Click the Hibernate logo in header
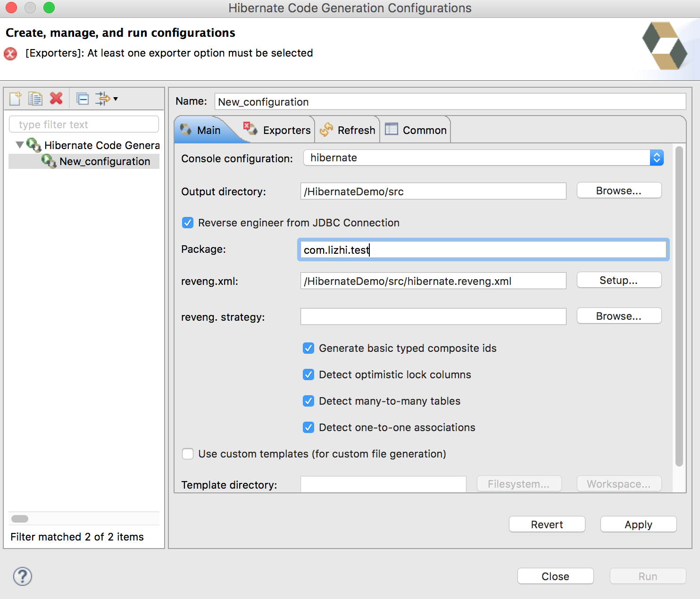The width and height of the screenshot is (700, 599). (x=665, y=46)
